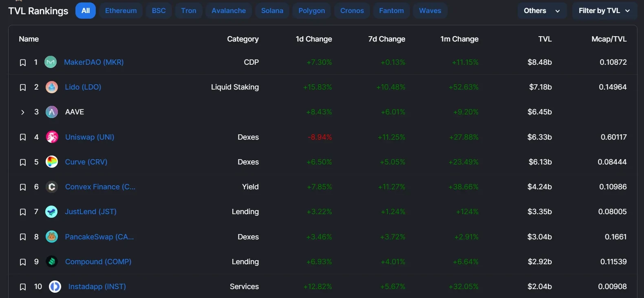The width and height of the screenshot is (644, 298).
Task: Click the MakerDAO logo icon
Action: pos(51,62)
